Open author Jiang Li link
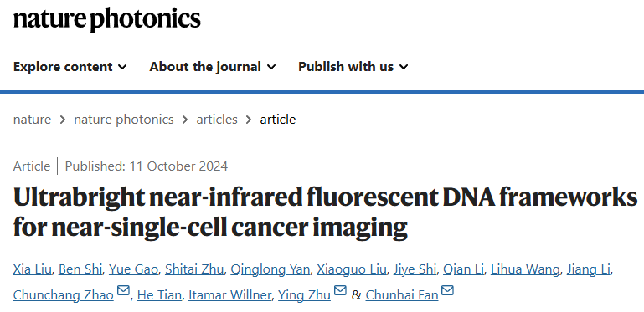The height and width of the screenshot is (312, 644). (x=589, y=269)
